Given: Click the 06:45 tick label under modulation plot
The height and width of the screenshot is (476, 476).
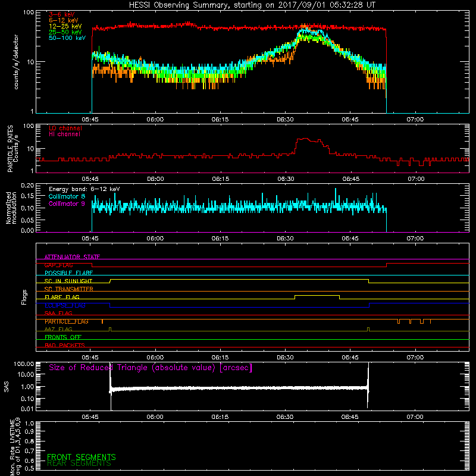Looking at the screenshot, I should pyautogui.click(x=350, y=239).
